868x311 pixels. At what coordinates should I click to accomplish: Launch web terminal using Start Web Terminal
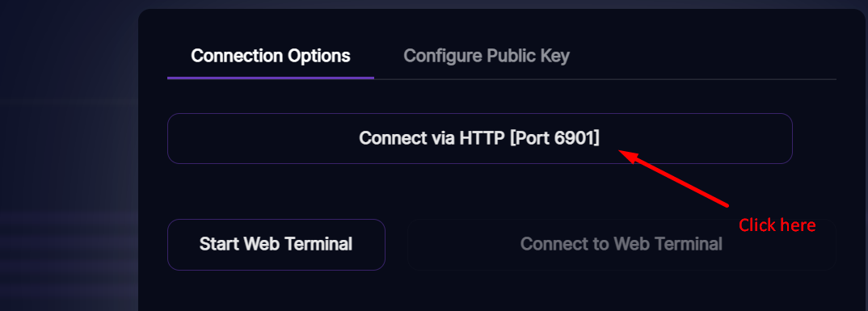[276, 244]
